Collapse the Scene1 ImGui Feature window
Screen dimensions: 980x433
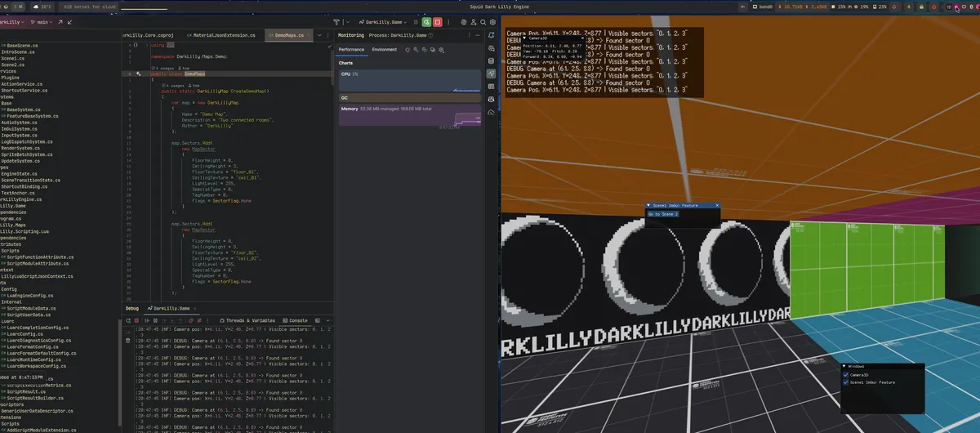[648, 205]
